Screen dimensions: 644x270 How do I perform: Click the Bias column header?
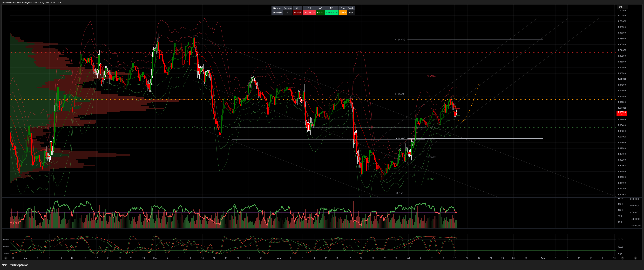pos(343,8)
